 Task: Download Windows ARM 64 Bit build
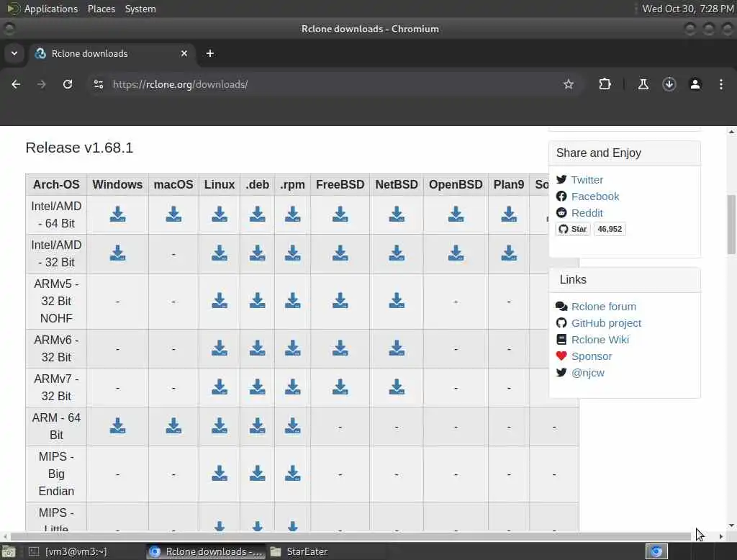point(117,426)
